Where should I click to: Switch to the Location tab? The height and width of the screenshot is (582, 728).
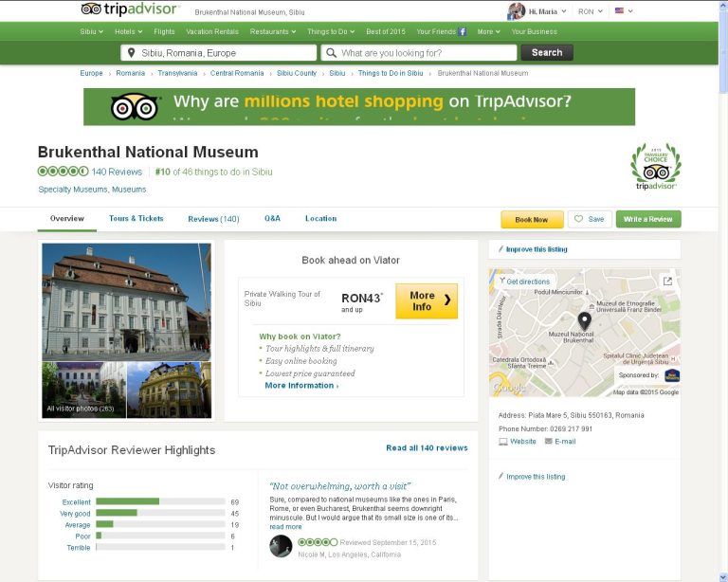[320, 219]
